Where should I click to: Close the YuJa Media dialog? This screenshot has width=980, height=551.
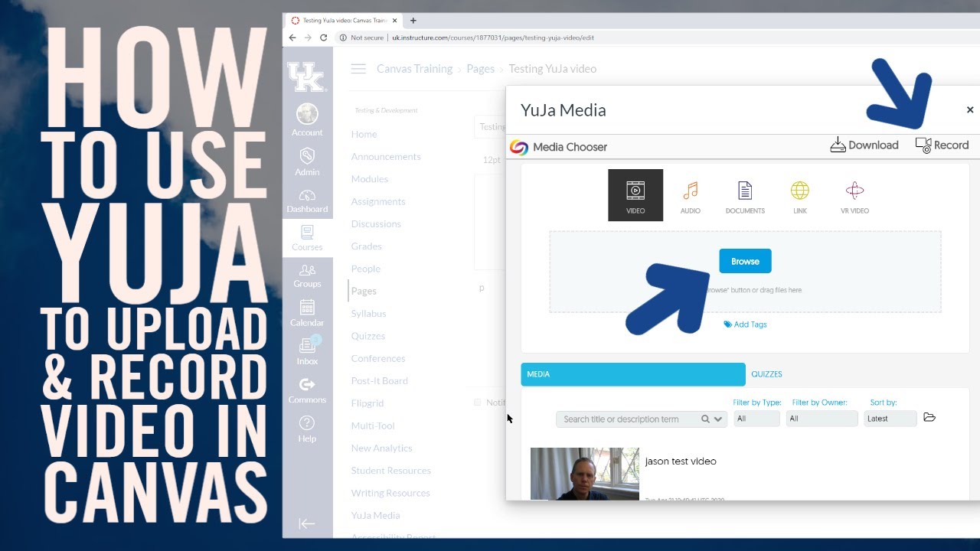970,110
